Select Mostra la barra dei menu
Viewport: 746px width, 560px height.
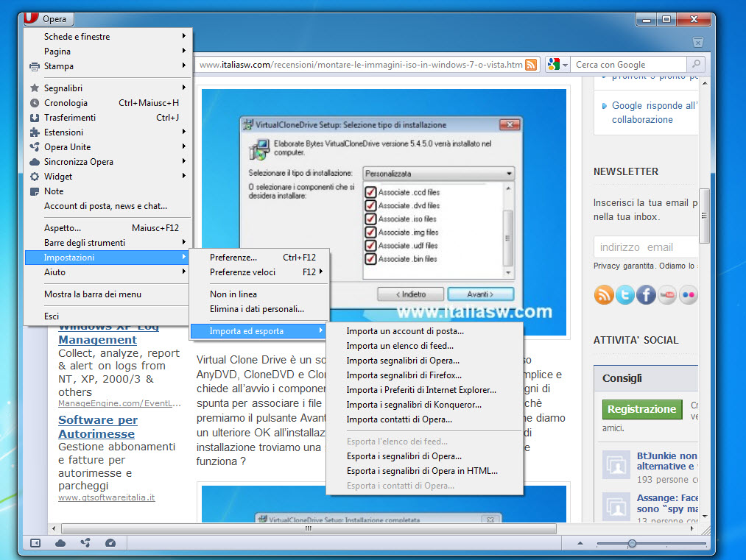click(x=108, y=294)
